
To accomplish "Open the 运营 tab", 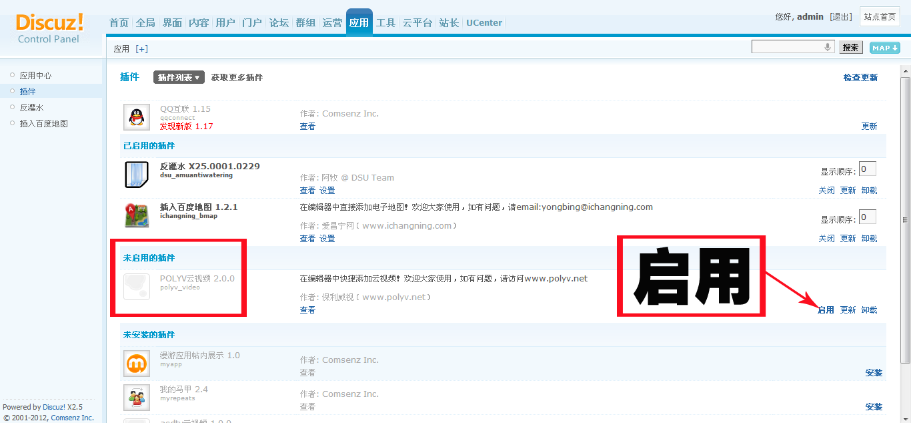I will [x=332, y=23].
